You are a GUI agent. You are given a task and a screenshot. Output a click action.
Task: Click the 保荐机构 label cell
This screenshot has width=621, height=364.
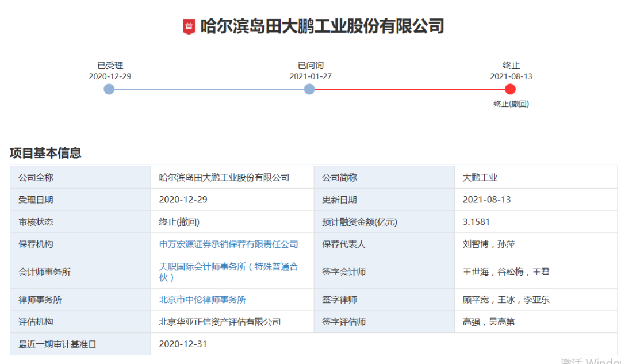[80, 244]
